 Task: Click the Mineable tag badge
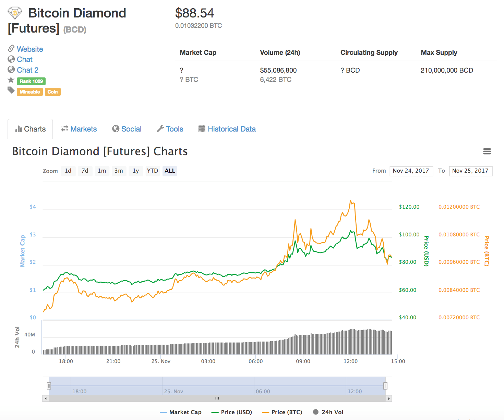point(30,92)
